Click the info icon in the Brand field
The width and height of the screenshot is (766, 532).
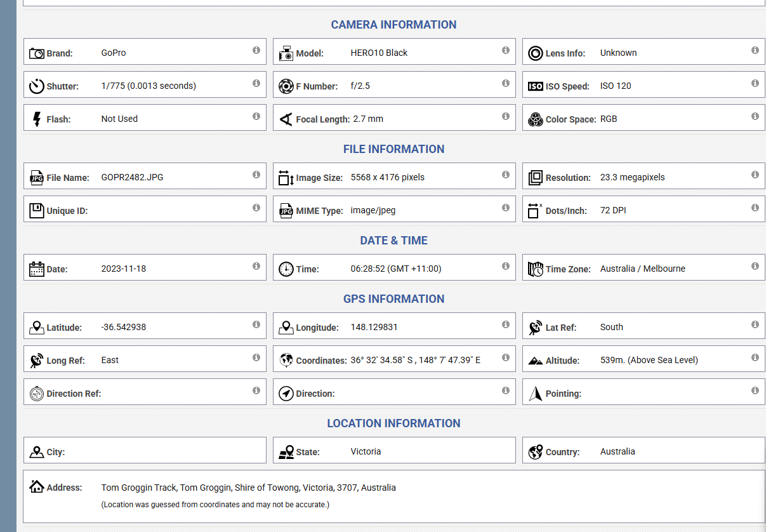[256, 50]
